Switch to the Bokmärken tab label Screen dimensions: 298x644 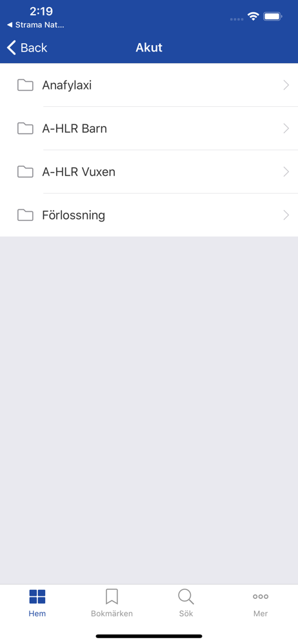tap(112, 614)
